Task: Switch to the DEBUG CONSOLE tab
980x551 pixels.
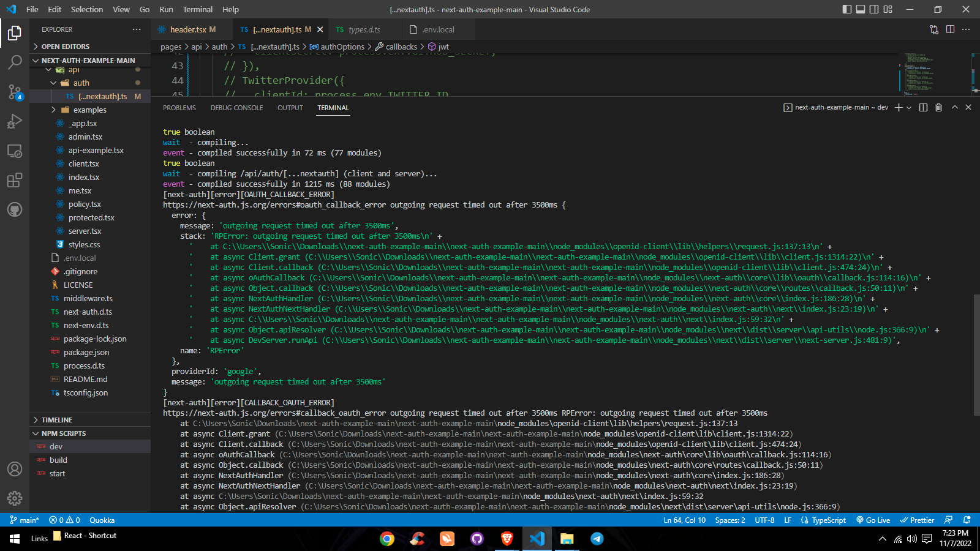Action: (236, 107)
